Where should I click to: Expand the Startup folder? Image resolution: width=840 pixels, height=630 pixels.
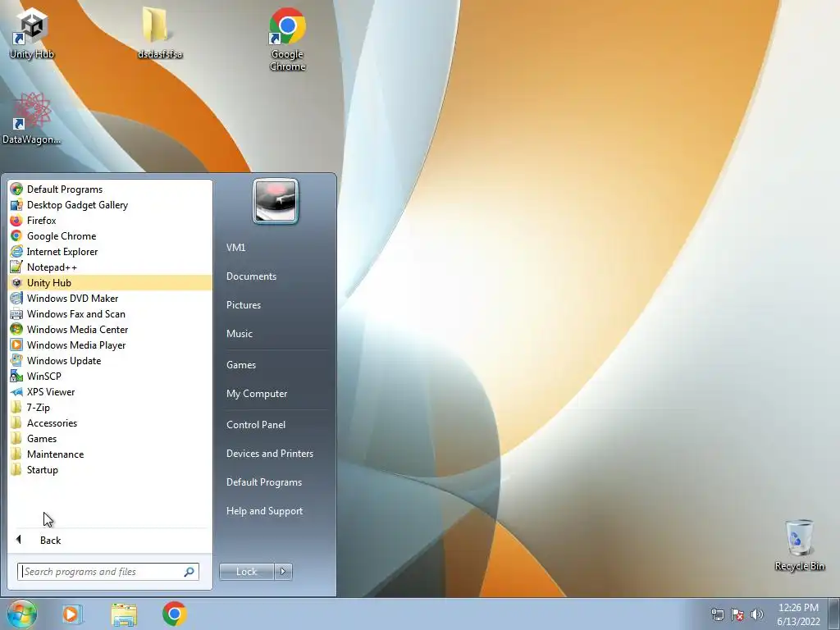(110, 469)
